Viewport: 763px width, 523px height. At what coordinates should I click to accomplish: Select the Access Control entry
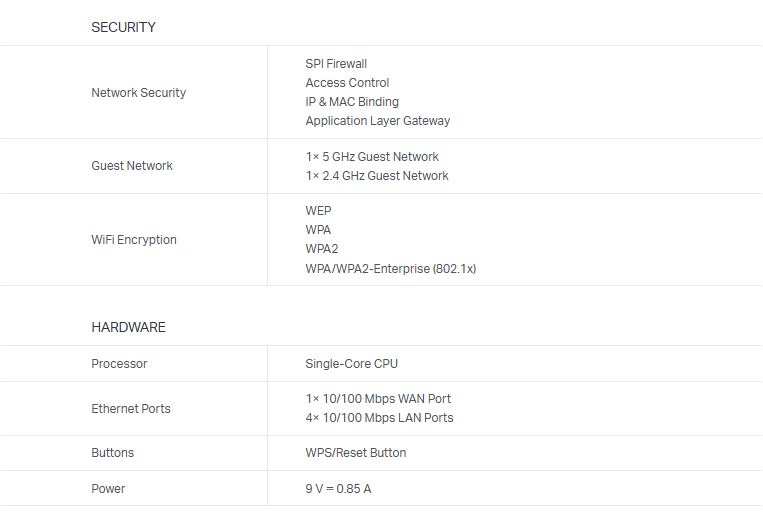tap(347, 83)
